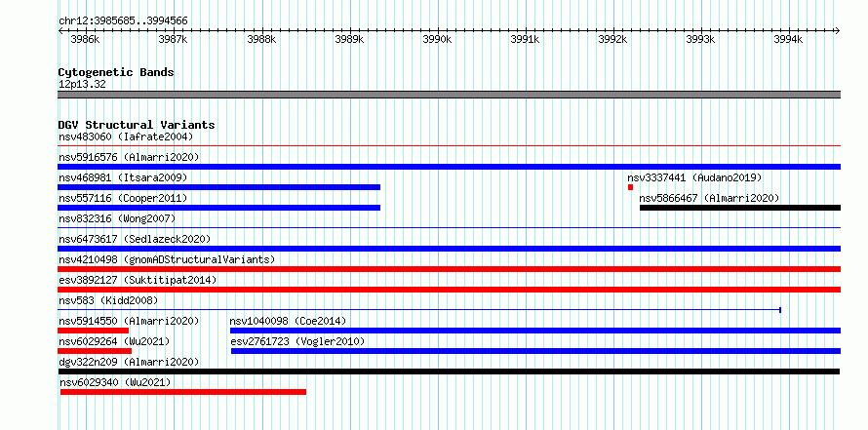The image size is (868, 430).
Task: Select the nsv557116 (Cooper2011) blue bar
Action: point(219,208)
